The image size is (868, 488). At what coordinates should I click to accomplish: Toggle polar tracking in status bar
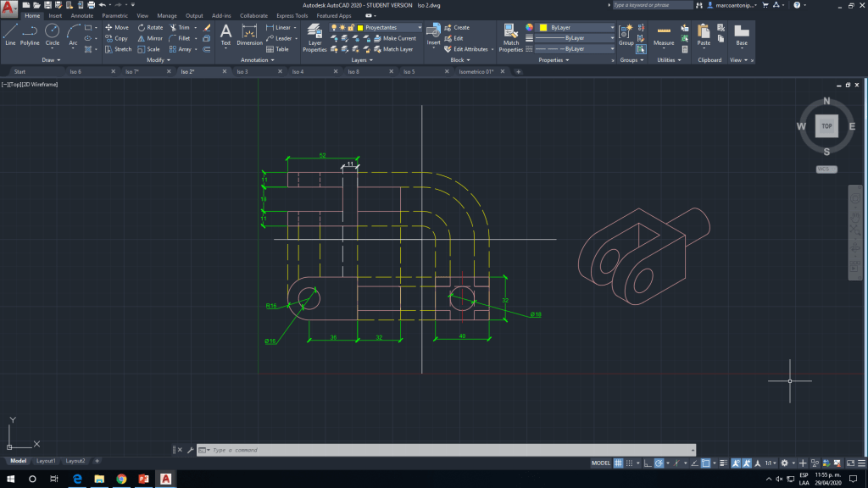click(659, 463)
